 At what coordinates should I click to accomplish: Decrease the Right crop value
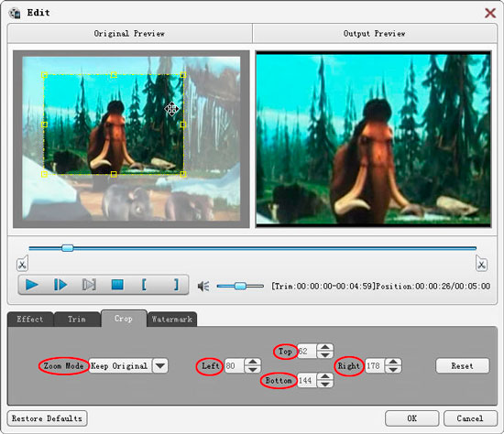393,369
